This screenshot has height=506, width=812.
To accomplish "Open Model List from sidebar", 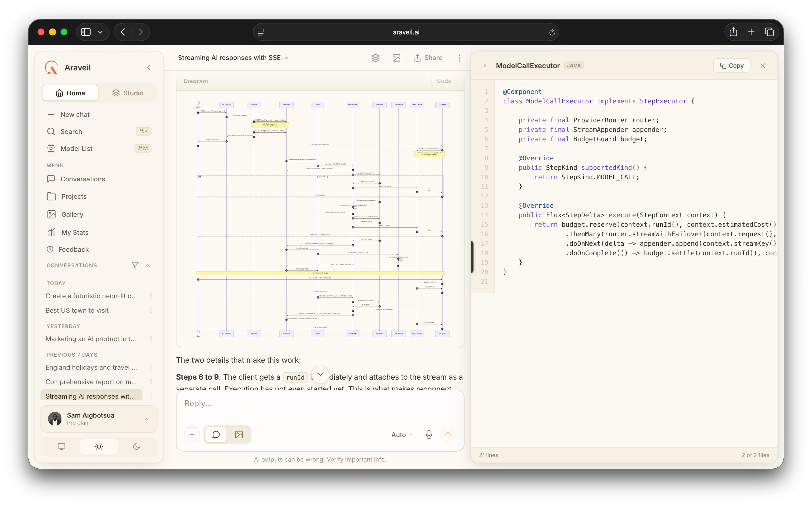I will tap(99, 148).
